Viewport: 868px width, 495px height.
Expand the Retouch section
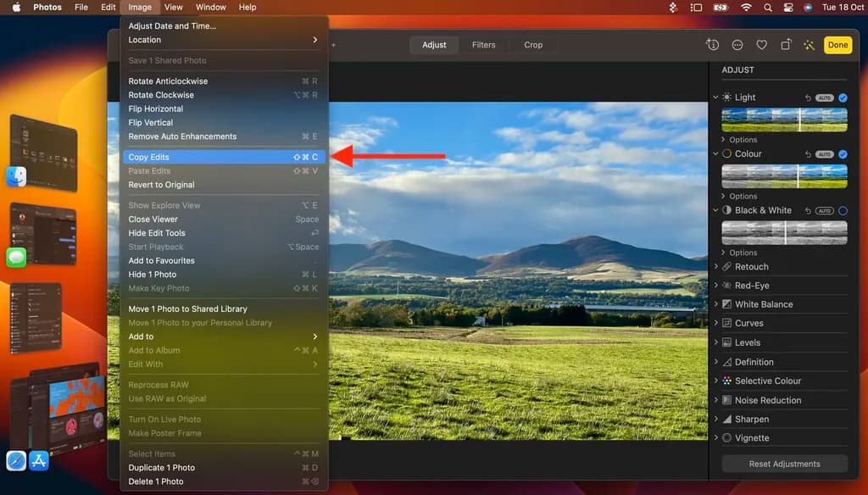pos(751,266)
